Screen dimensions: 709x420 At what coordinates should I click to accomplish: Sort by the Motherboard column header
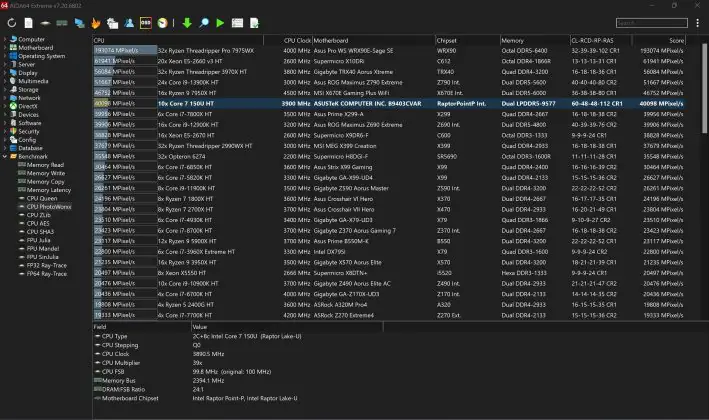click(x=373, y=40)
